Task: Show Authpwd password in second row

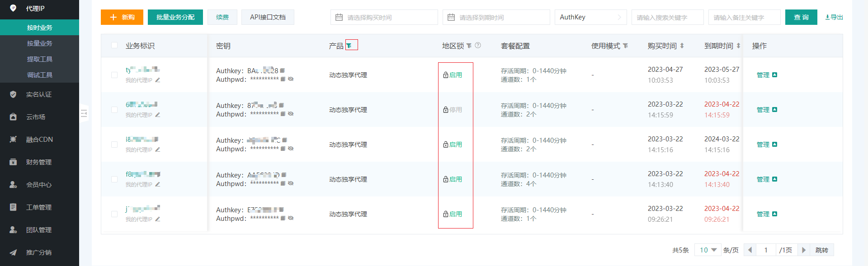Action: tap(291, 114)
